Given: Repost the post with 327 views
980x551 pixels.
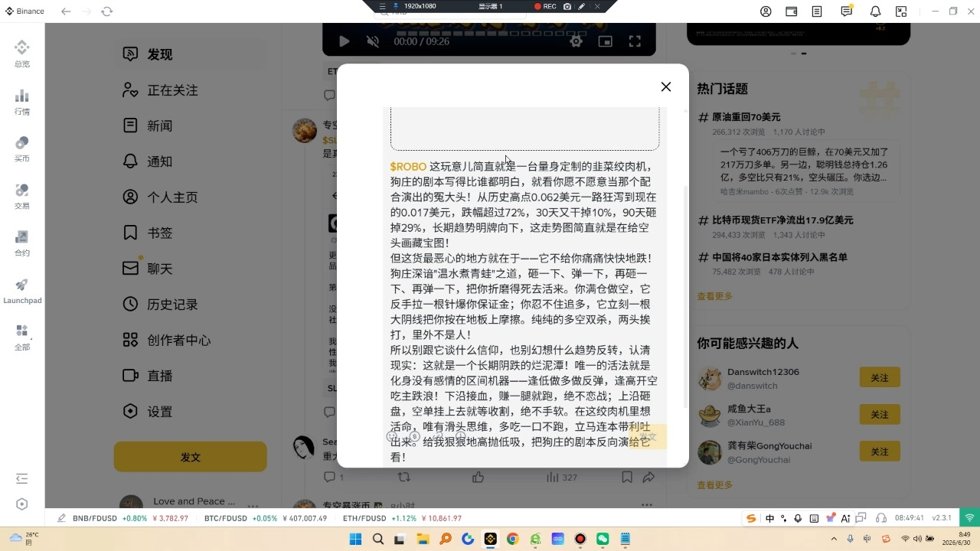Looking at the screenshot, I should coord(403,477).
